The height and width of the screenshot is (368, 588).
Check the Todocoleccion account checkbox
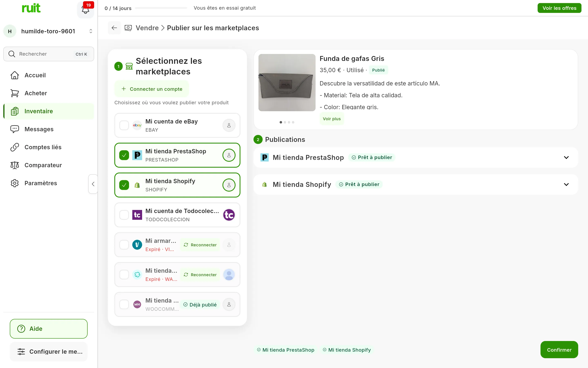(124, 215)
